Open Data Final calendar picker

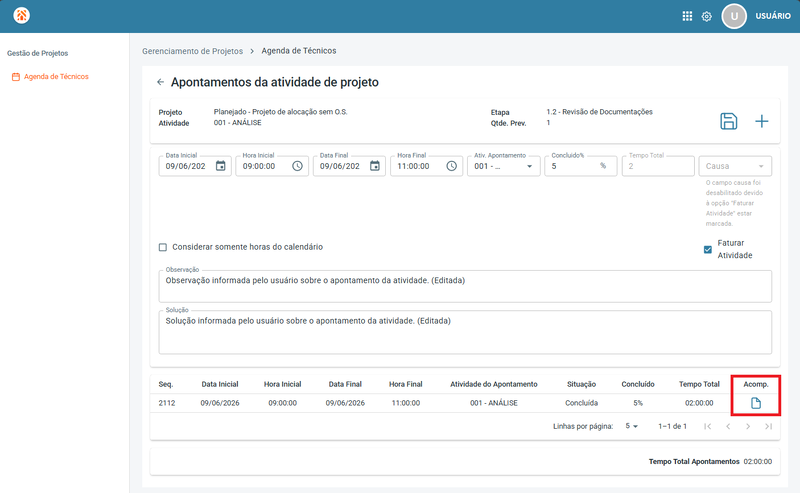375,166
